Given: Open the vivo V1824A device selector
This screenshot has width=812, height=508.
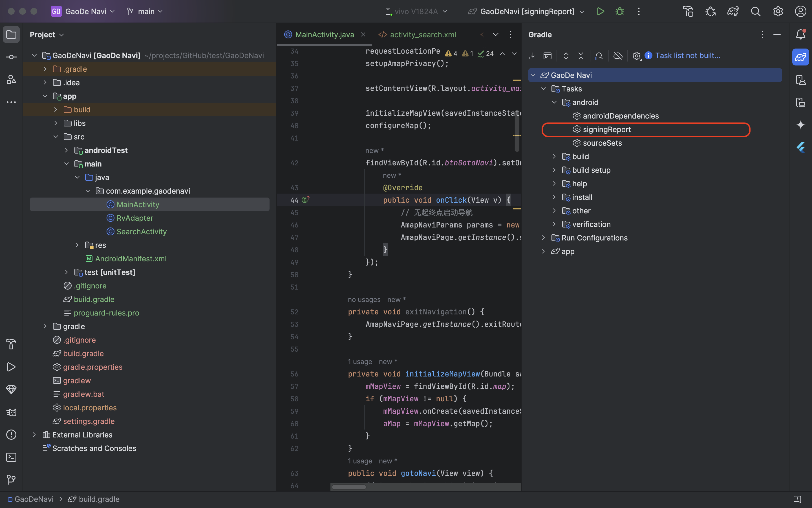Looking at the screenshot, I should click(x=416, y=11).
